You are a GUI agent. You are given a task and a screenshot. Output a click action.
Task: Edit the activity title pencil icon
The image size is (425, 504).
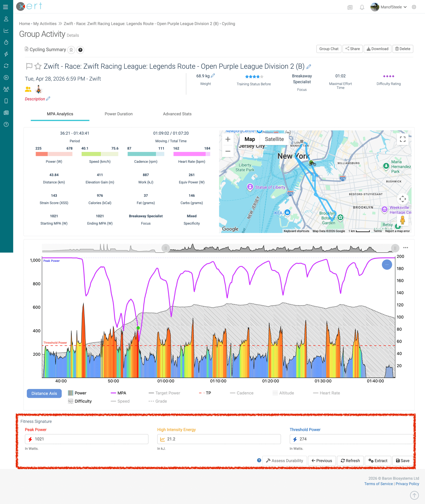[309, 67]
